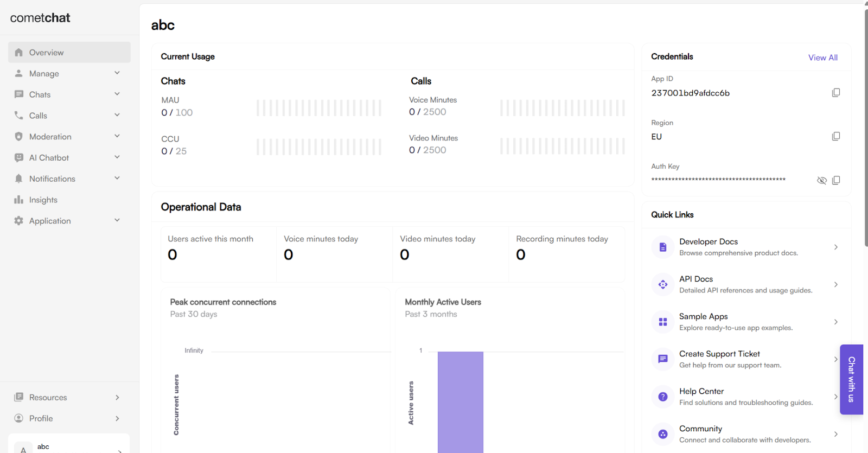Expand the Notifications menu chevron
Viewport: 868px width, 453px height.
click(x=117, y=178)
